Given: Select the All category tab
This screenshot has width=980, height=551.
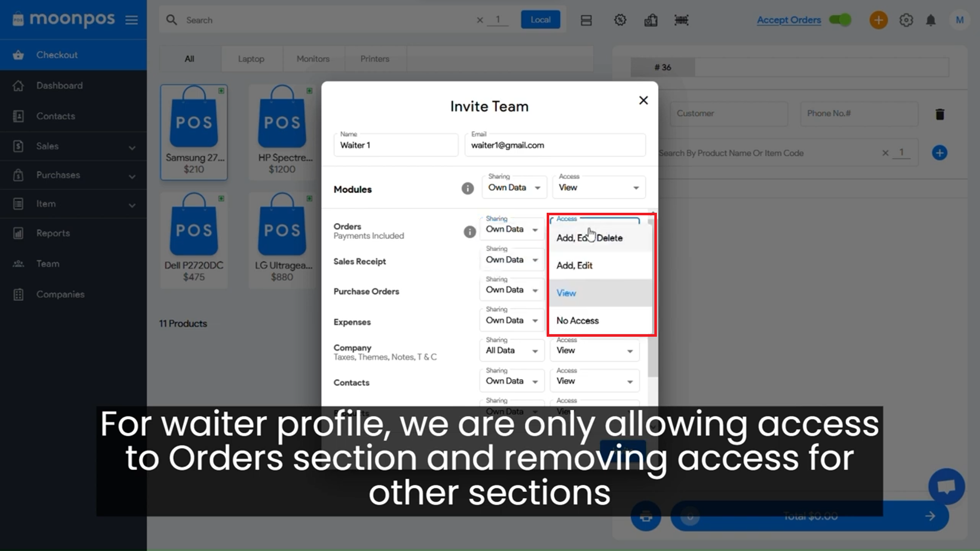Looking at the screenshot, I should [189, 59].
